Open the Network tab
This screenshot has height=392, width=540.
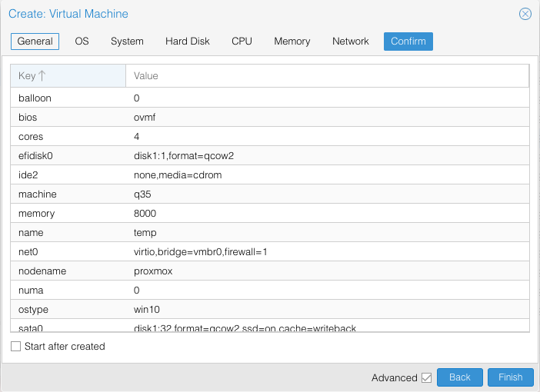tap(351, 42)
